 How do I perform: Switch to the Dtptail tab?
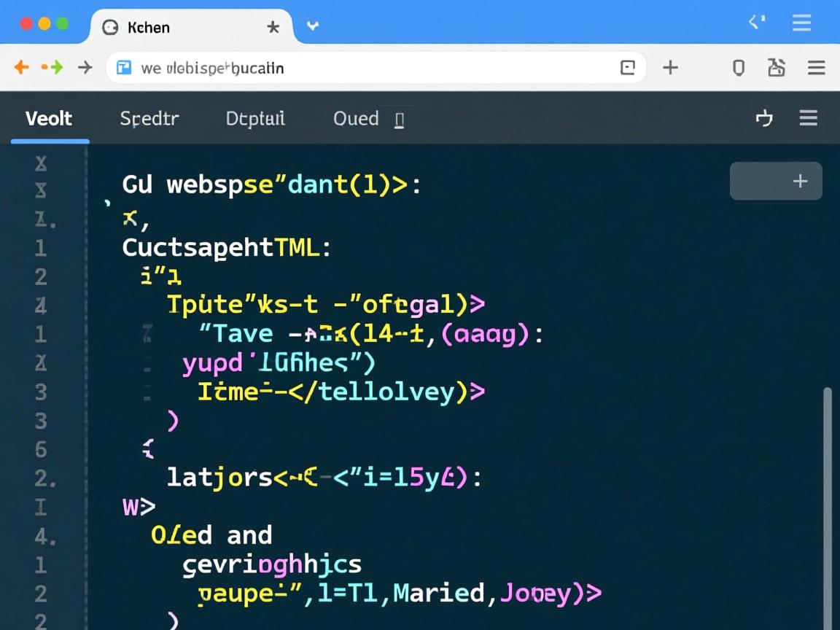coord(255,118)
